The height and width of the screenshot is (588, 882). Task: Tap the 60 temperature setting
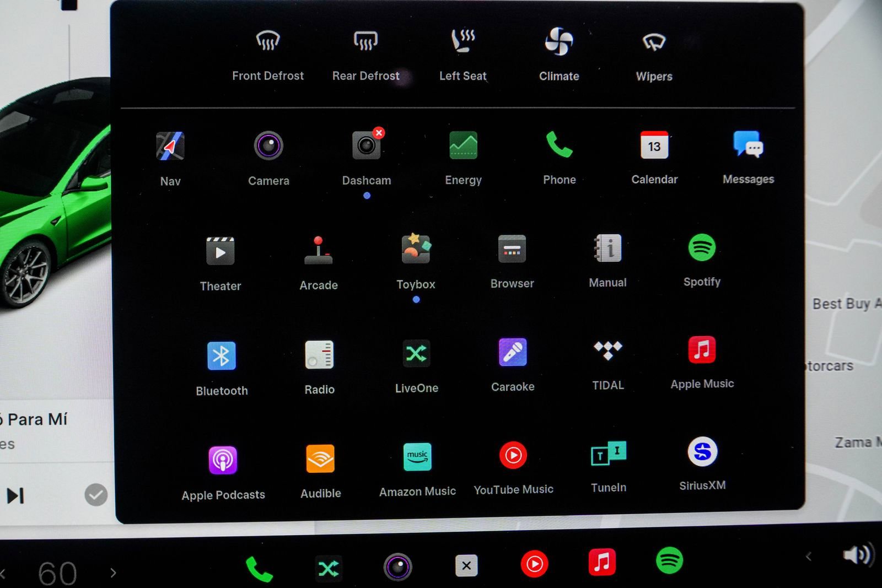[57, 574]
